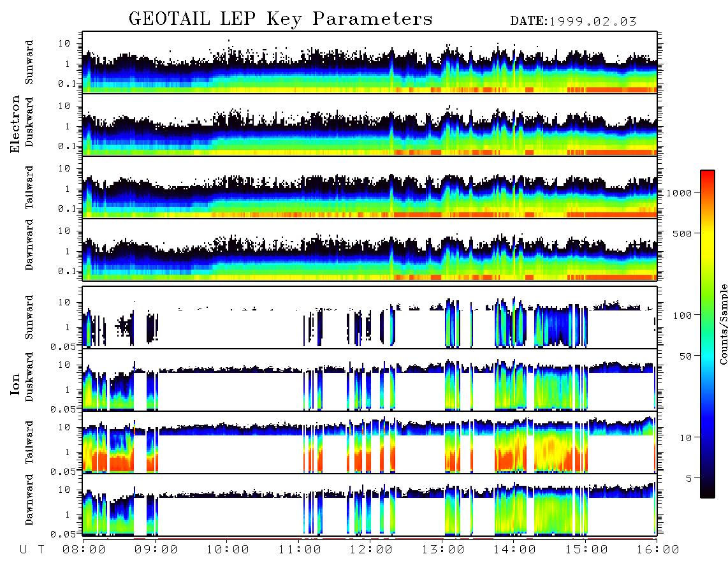Select the vertical "Ion" group label

15,384
